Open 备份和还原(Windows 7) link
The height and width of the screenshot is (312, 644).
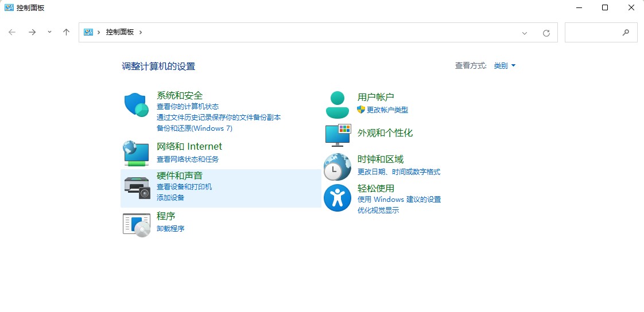[x=194, y=128]
